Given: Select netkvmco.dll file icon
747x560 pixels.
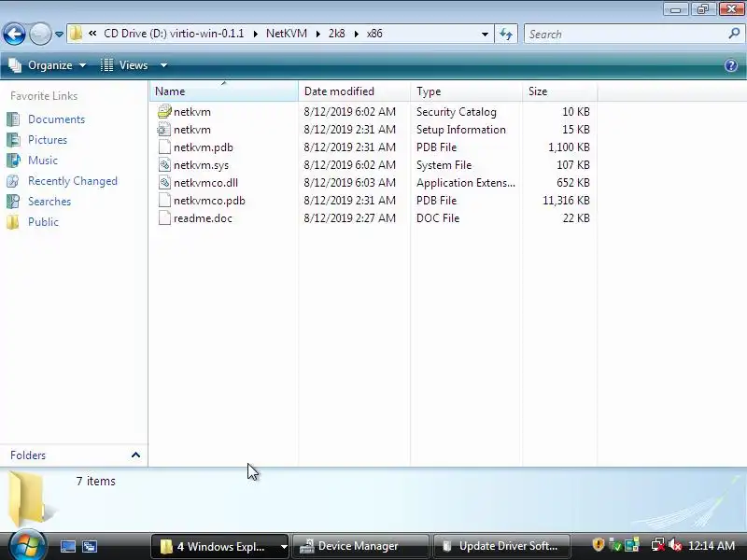Looking at the screenshot, I should pos(164,182).
